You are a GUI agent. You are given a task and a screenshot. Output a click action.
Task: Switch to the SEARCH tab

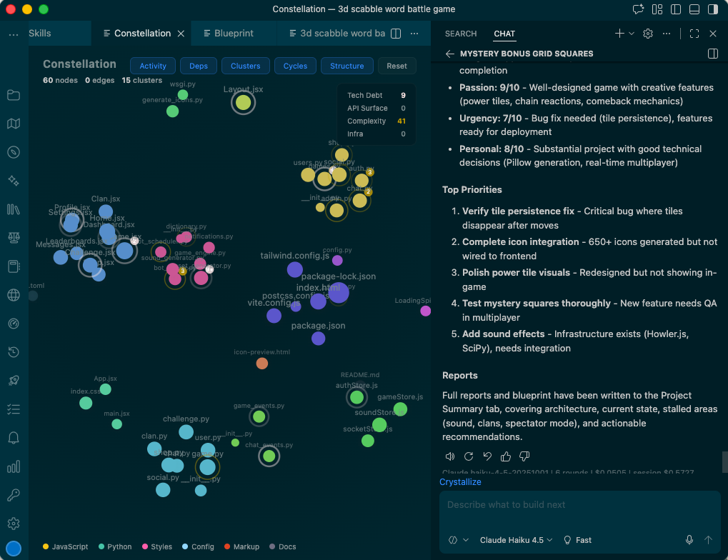click(460, 34)
